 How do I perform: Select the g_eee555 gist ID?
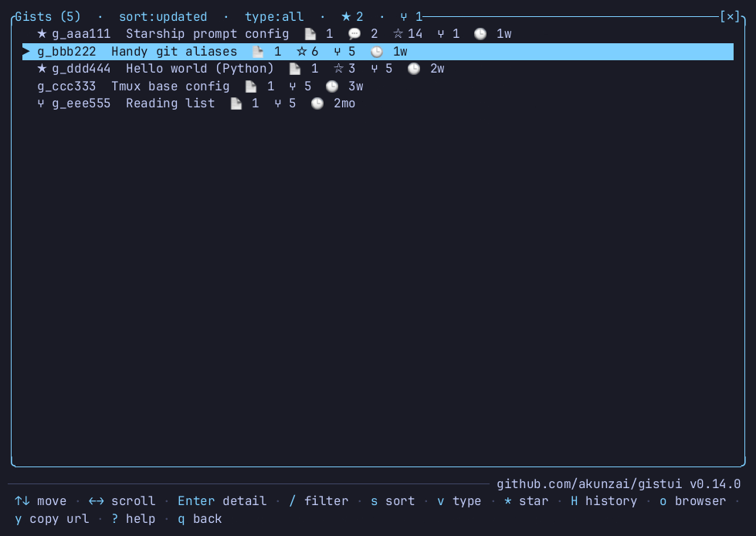81,103
